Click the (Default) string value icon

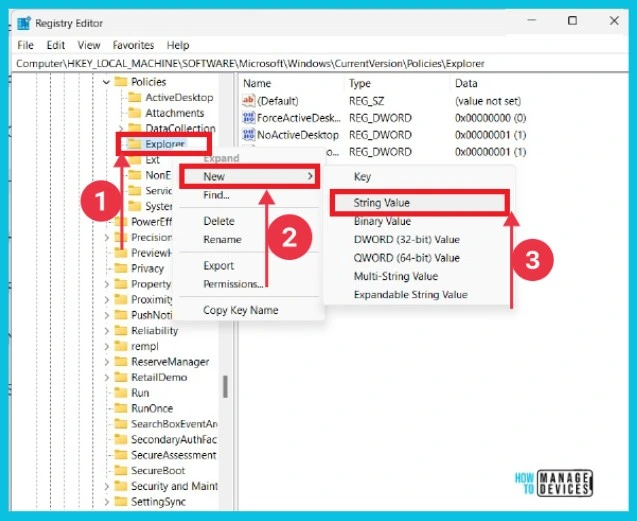click(x=248, y=100)
